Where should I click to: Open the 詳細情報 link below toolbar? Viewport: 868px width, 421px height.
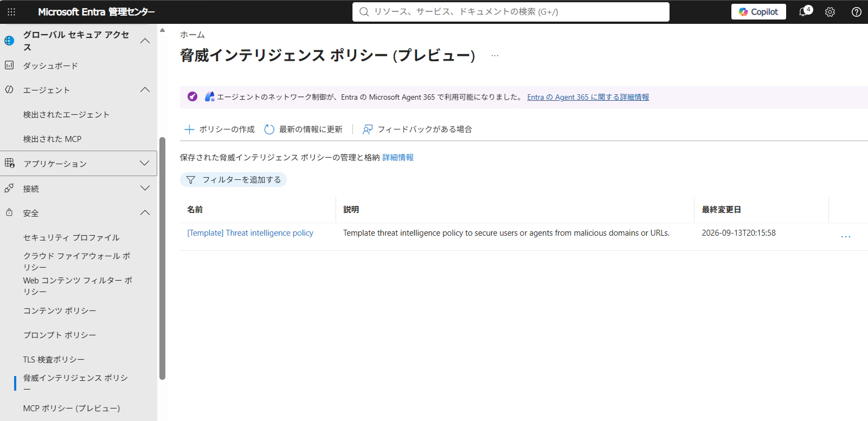[x=398, y=158]
